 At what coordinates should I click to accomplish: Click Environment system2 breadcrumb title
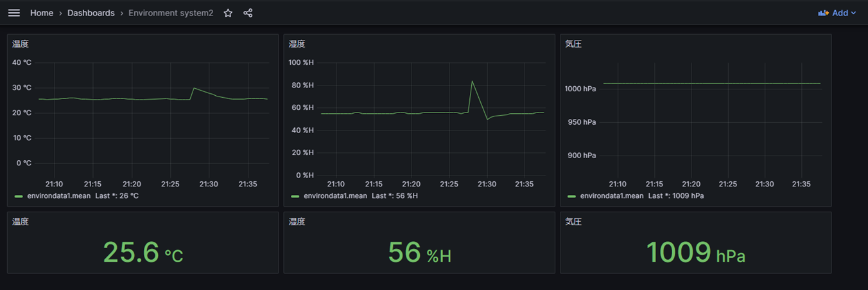171,13
